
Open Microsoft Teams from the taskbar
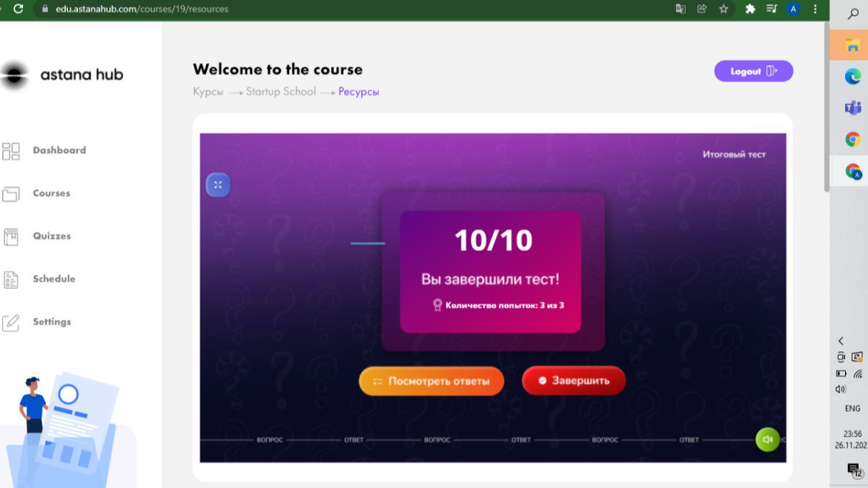click(x=852, y=108)
